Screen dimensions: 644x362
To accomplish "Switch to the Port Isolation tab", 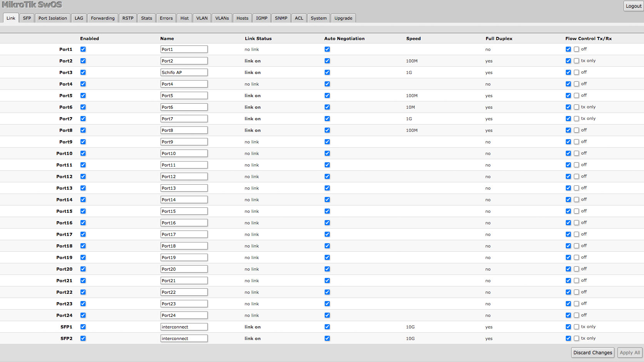I will coord(53,18).
